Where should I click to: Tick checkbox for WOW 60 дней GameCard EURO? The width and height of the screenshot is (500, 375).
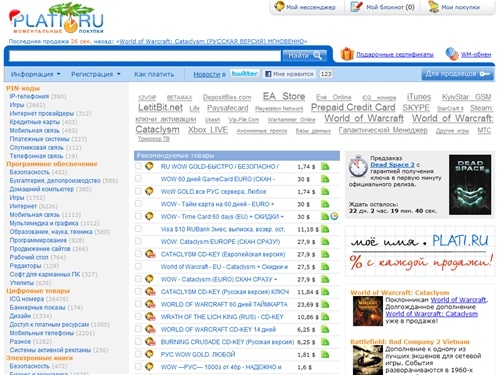tap(138, 179)
